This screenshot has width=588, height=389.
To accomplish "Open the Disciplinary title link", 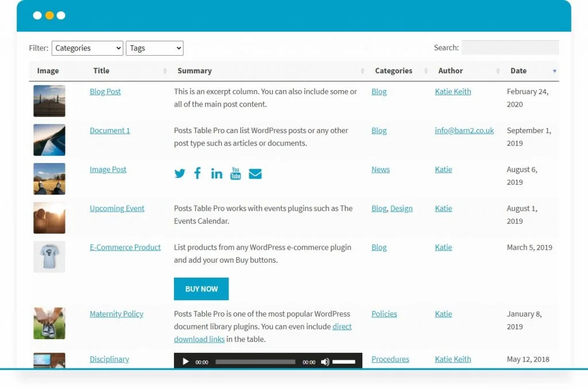I will 109,359.
